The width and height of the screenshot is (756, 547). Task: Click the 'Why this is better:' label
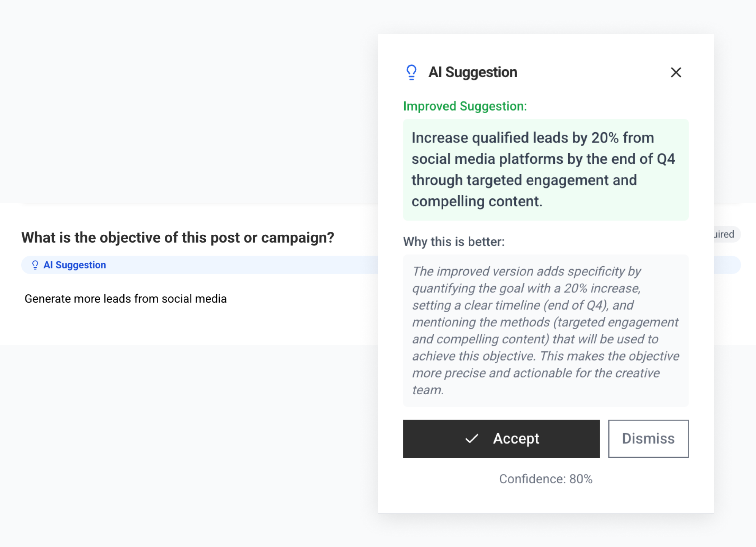coord(454,242)
